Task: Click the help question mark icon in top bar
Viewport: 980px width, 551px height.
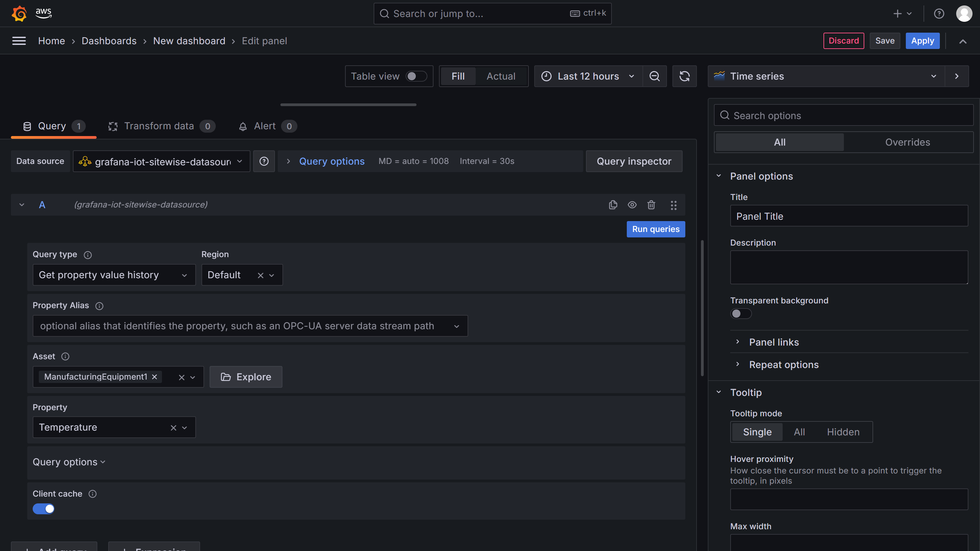Action: click(x=939, y=14)
